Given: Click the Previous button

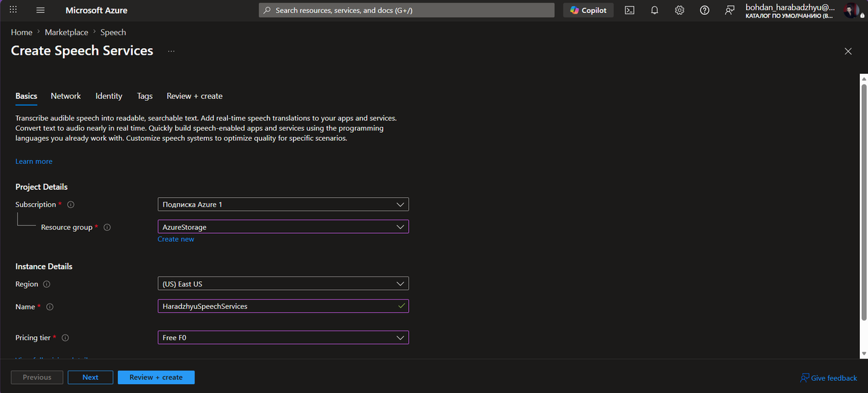Looking at the screenshot, I should [x=37, y=377].
